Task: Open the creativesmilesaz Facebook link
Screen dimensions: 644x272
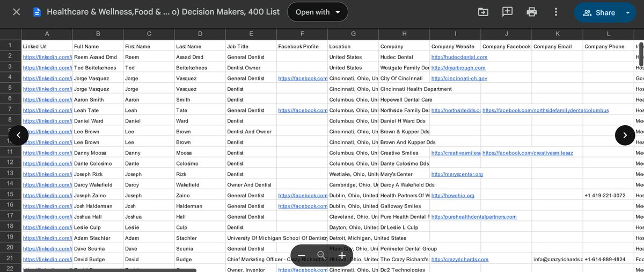Action: (528, 153)
